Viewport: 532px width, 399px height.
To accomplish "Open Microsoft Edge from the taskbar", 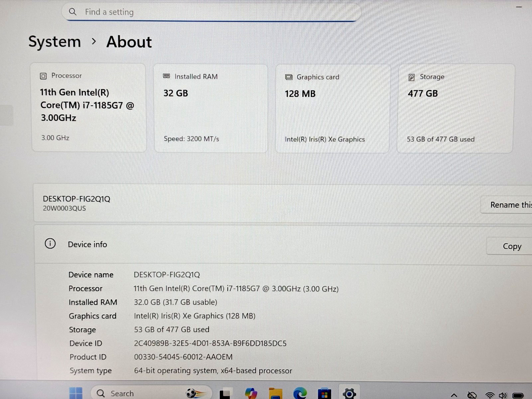I will (x=300, y=393).
